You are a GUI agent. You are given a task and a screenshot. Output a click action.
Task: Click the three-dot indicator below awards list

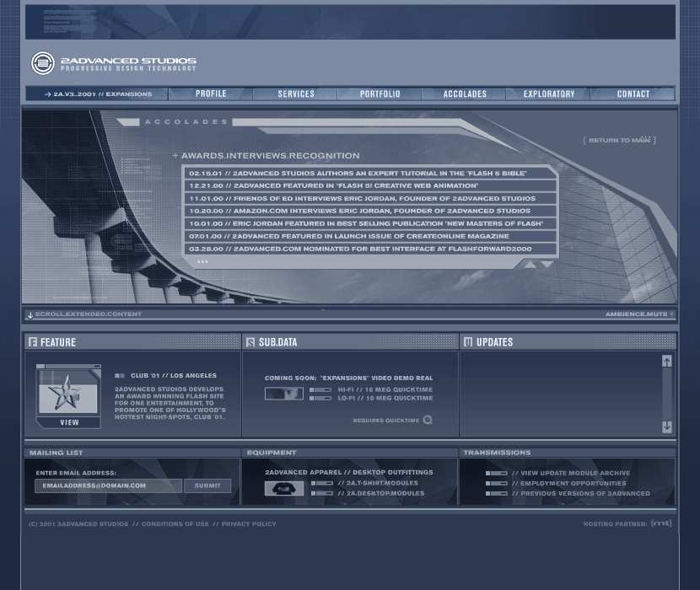tap(202, 261)
